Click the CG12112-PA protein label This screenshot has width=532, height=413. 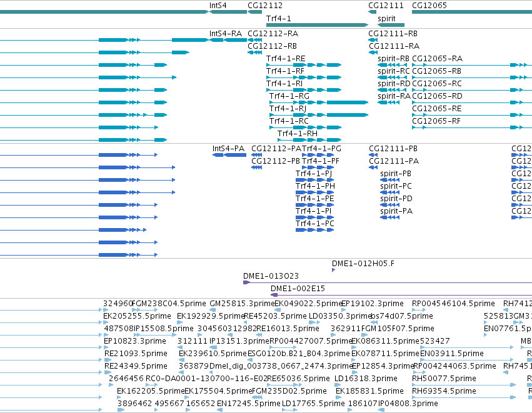276,149
